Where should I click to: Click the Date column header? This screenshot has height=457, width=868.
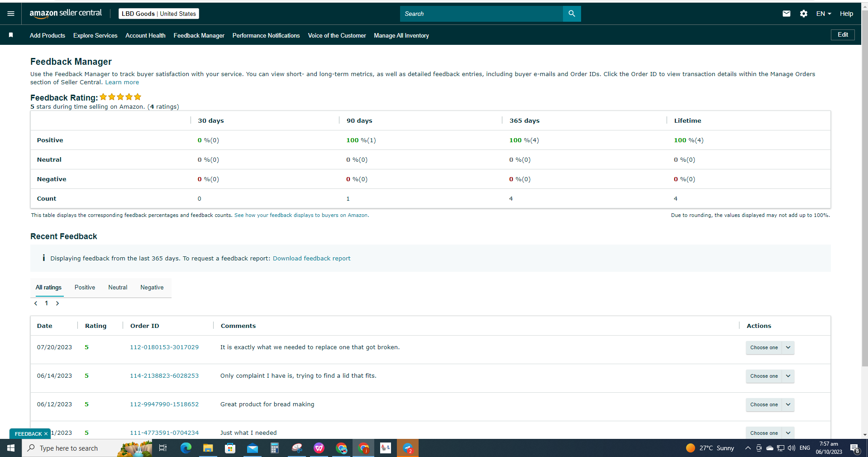pos(45,326)
